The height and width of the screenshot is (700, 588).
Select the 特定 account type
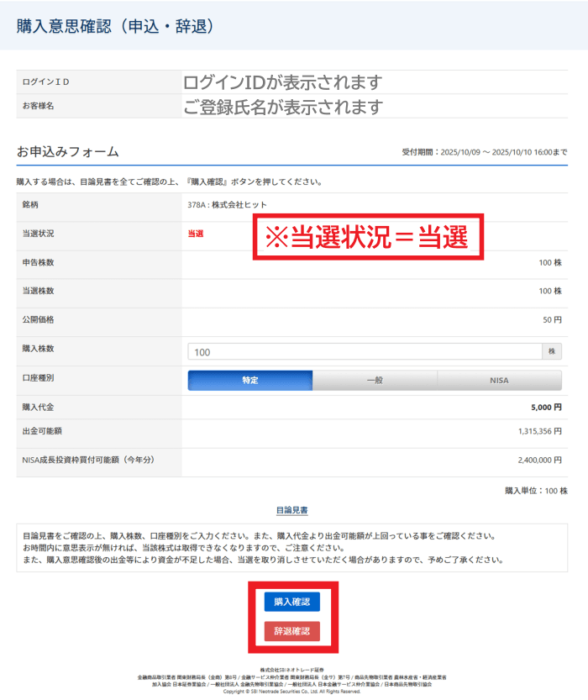pos(250,381)
